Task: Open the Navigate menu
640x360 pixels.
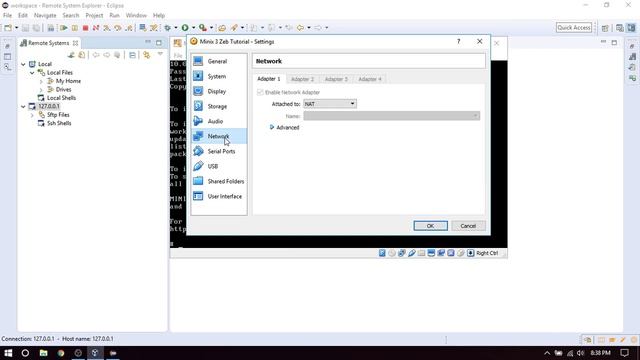Action: click(x=45, y=16)
